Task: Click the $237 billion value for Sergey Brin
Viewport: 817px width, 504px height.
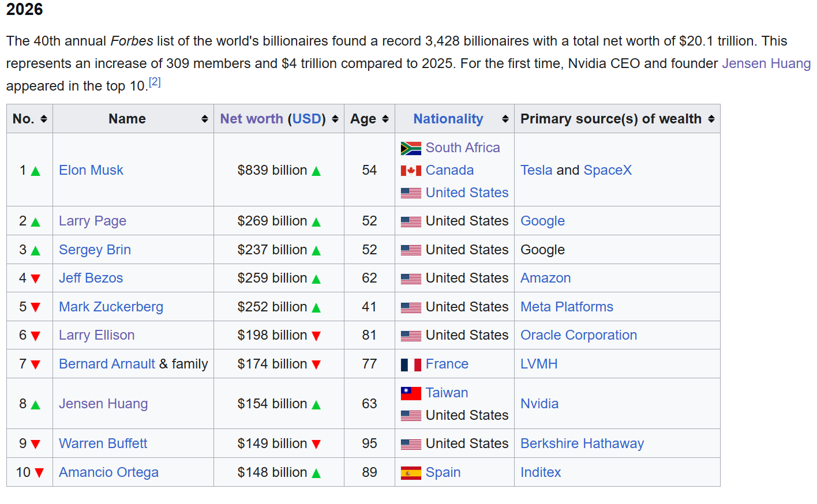Action: coord(272,250)
